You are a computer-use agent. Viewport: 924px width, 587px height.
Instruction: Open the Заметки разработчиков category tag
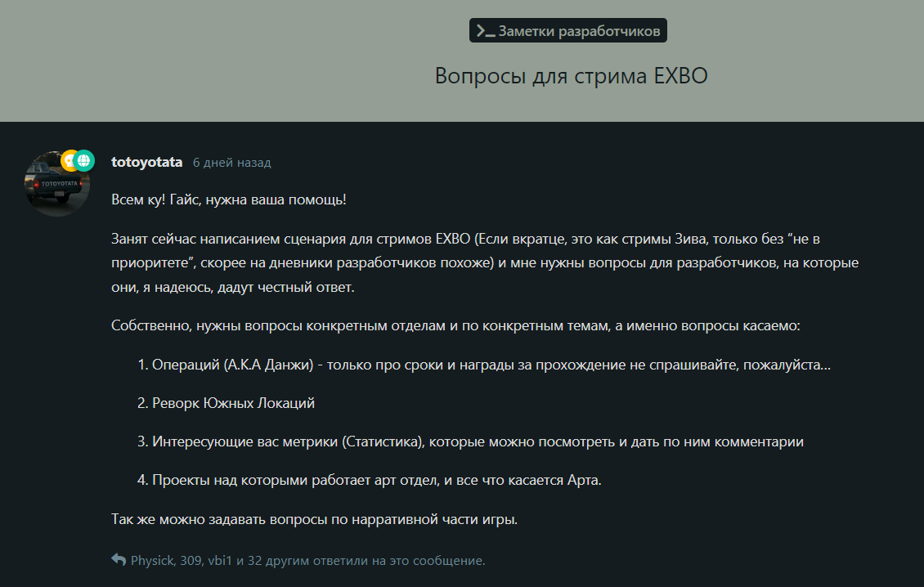pyautogui.click(x=568, y=30)
